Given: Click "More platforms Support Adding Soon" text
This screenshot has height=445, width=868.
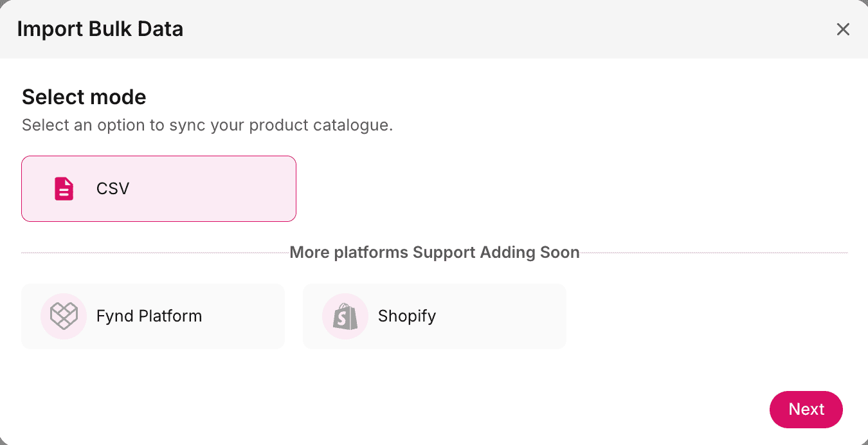Looking at the screenshot, I should pos(435,252).
